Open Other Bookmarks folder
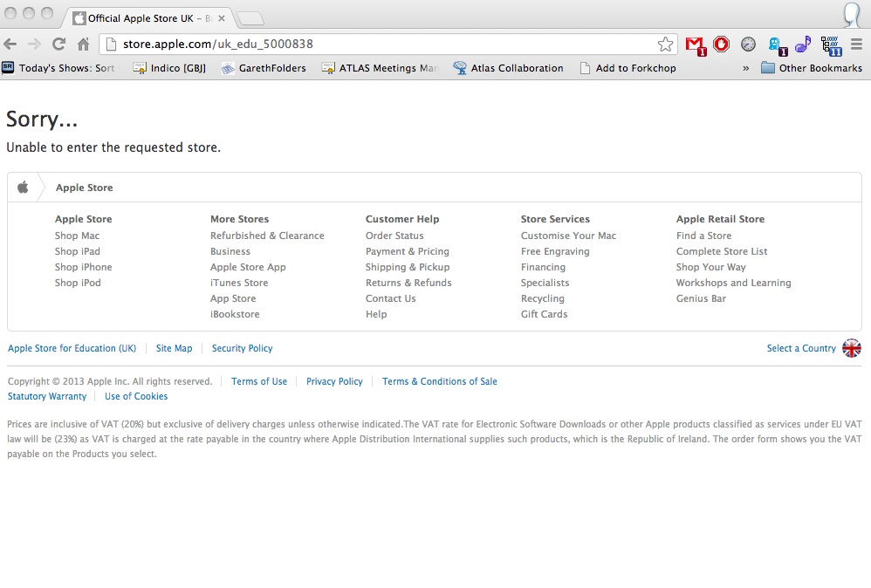871x588 pixels. point(812,68)
